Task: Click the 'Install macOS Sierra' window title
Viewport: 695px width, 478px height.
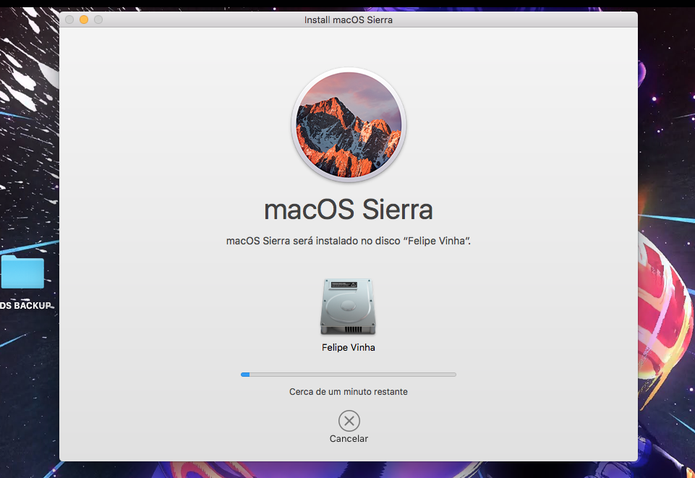Action: coord(348,20)
